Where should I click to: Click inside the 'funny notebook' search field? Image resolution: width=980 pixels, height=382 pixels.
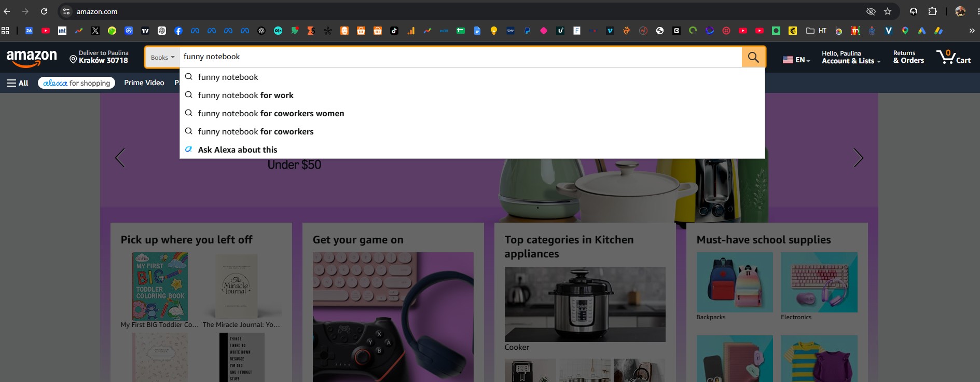tap(460, 57)
